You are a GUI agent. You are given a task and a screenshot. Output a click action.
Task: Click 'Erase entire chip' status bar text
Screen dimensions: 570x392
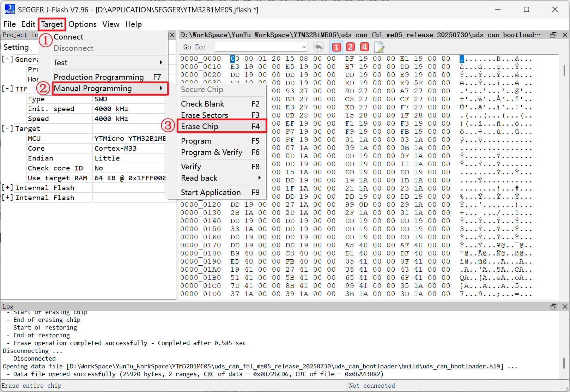31,386
